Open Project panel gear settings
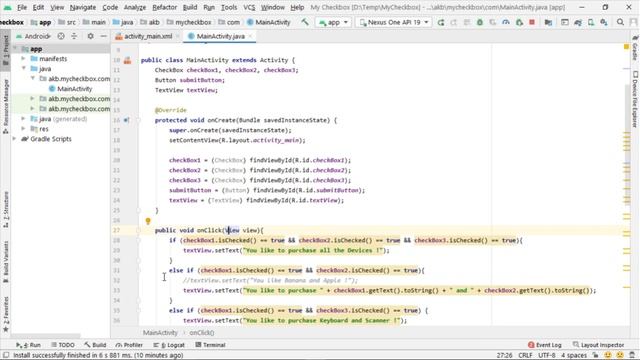Screen dimensions: 640x360 click(x=90, y=36)
